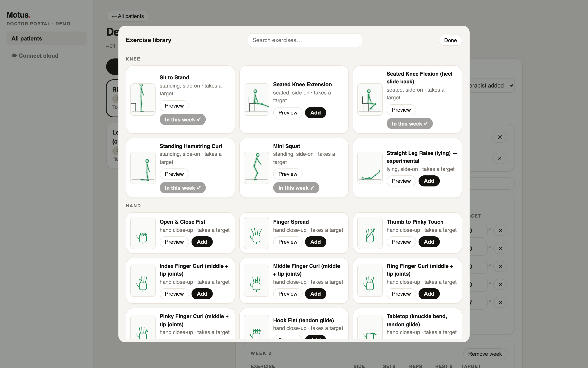Click the Tabletop (knuckle bend, tendon glide) title
Image resolution: width=588 pixels, height=368 pixels.
coord(417,320)
